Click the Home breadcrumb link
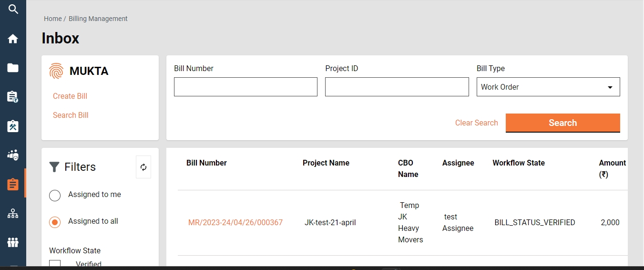Image resolution: width=644 pixels, height=270 pixels. point(52,19)
